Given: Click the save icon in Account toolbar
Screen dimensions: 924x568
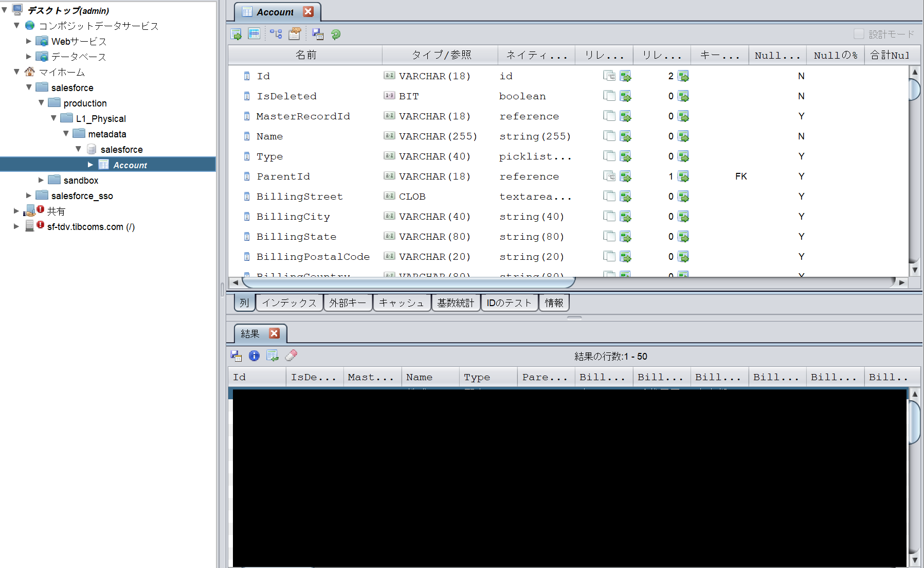Looking at the screenshot, I should [x=318, y=34].
